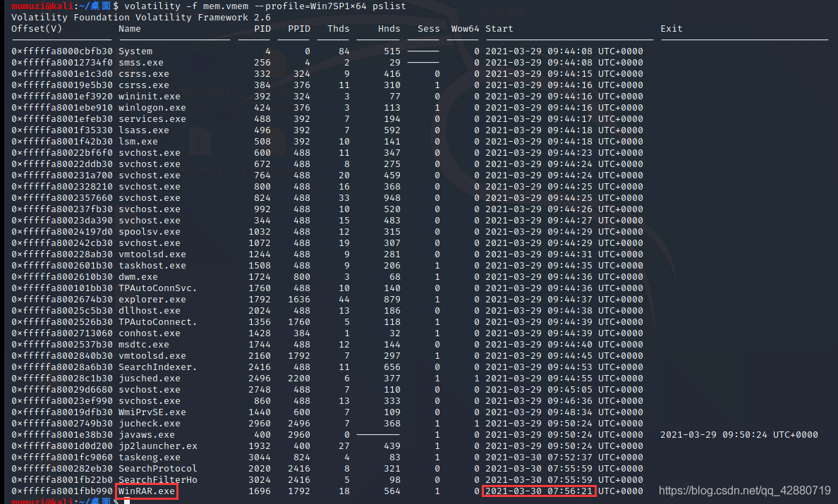The width and height of the screenshot is (838, 504).
Task: Select javaws.exe exit time 2021-03-29 09:50:24
Action: [713, 435]
